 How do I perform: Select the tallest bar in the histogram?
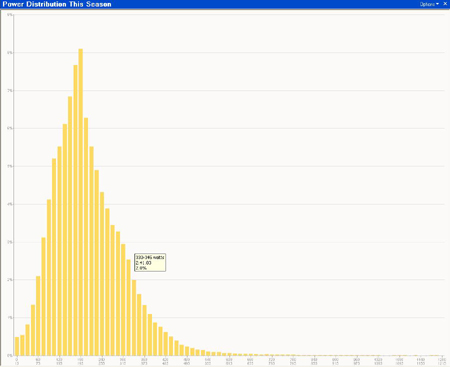[x=80, y=202]
